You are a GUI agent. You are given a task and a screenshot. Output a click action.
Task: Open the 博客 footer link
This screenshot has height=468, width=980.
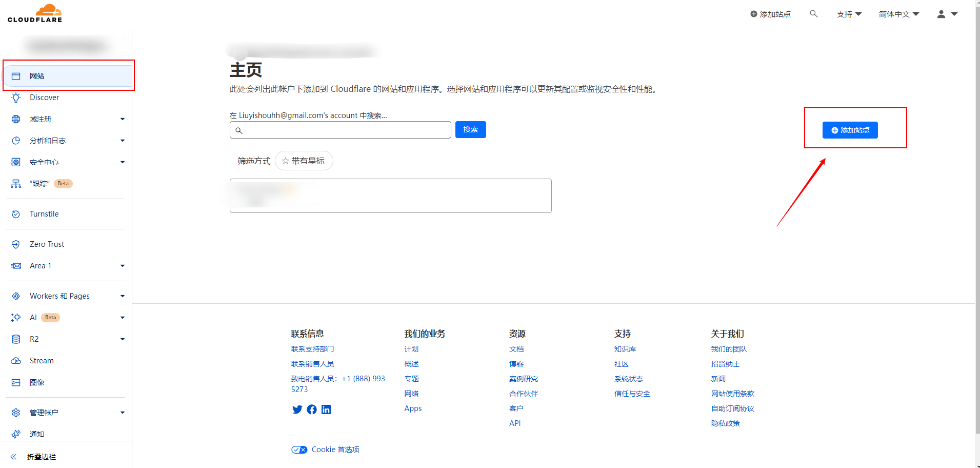(x=516, y=364)
